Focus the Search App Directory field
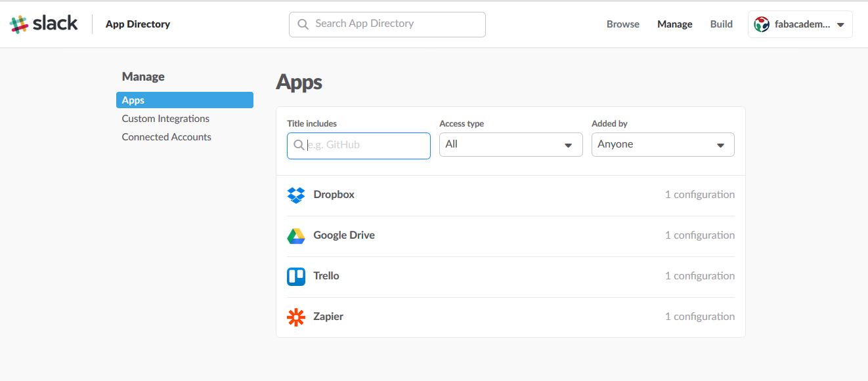868x381 pixels. click(x=387, y=24)
